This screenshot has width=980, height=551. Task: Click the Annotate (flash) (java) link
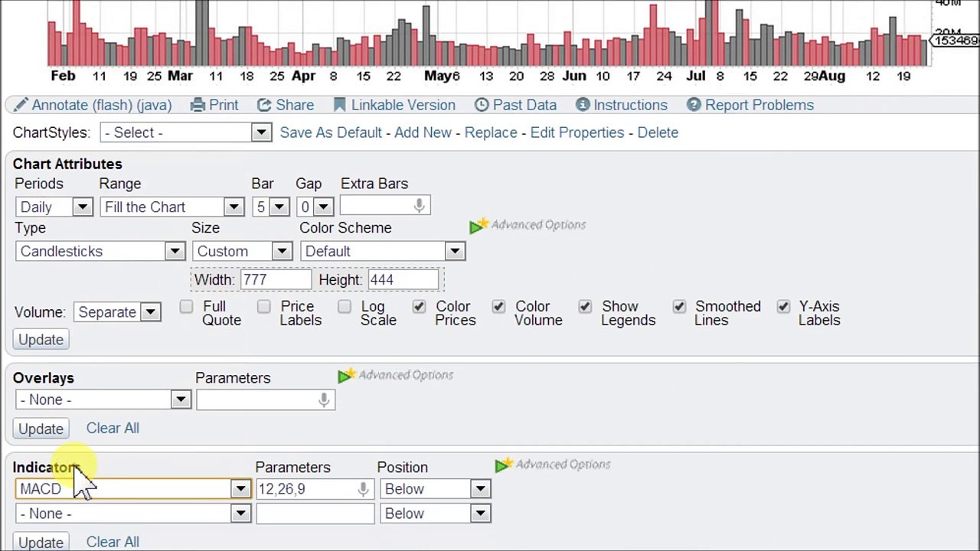[102, 105]
